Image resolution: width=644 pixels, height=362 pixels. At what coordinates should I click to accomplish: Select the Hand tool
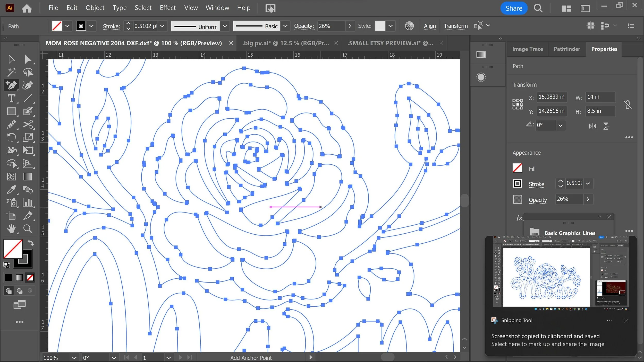11,229
